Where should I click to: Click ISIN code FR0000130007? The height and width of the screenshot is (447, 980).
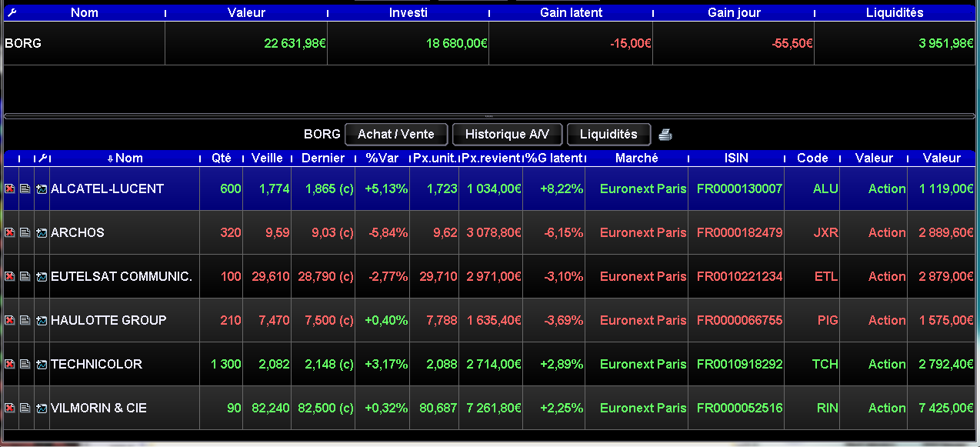click(x=740, y=188)
